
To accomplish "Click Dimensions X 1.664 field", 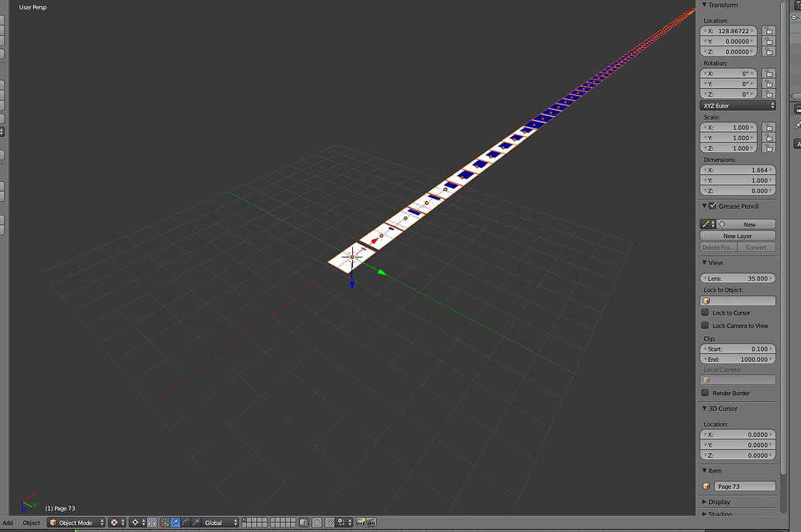I will pos(738,169).
